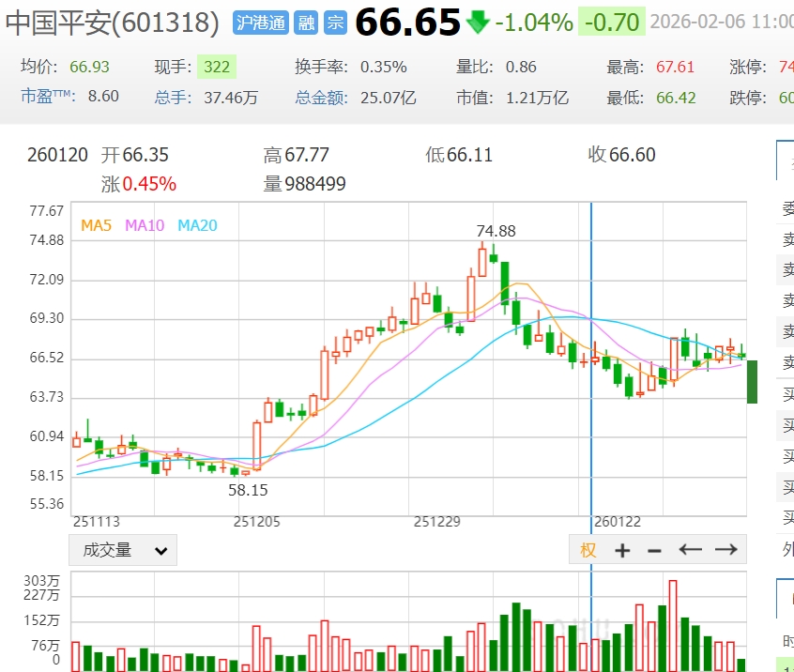Click the 均价 value 66.93

coord(89,67)
